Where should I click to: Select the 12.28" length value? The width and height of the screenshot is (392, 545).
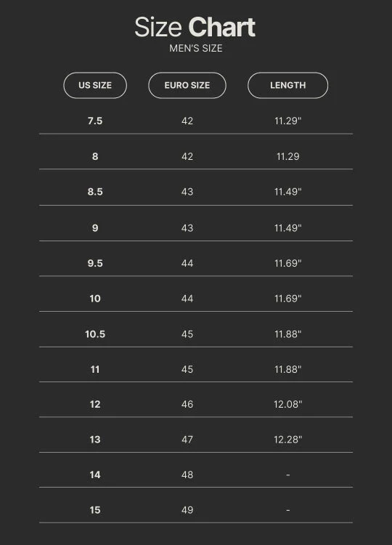tap(288, 440)
